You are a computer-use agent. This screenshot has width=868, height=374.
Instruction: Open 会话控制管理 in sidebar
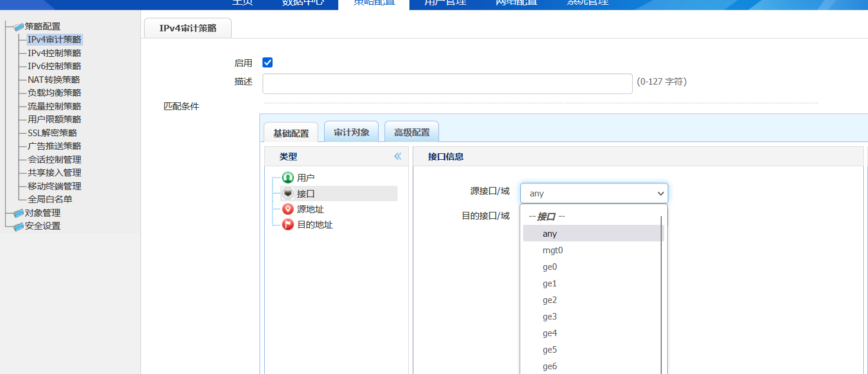tap(55, 159)
